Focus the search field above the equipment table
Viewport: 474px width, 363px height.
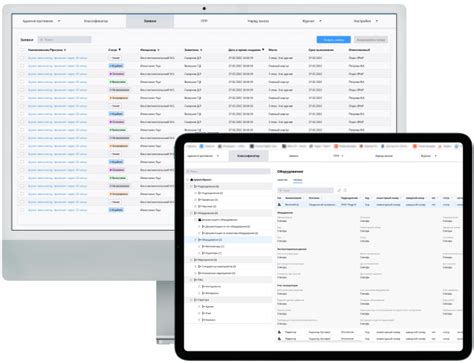[x=305, y=190]
